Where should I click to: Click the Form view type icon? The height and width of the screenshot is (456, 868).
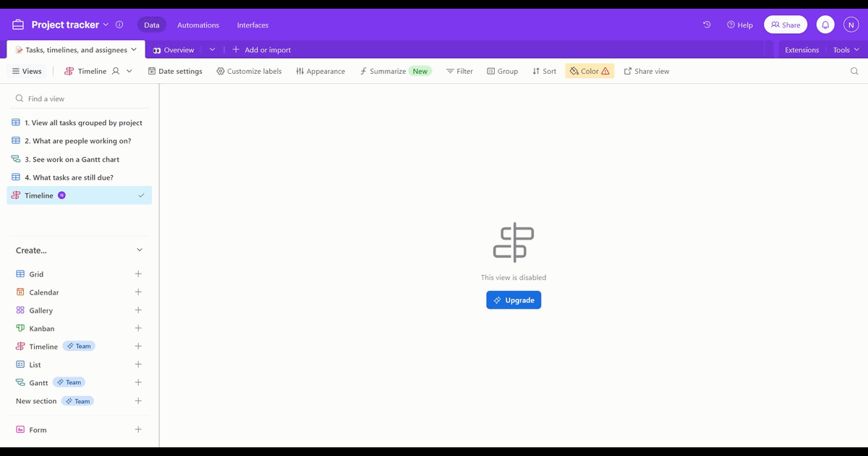20,430
